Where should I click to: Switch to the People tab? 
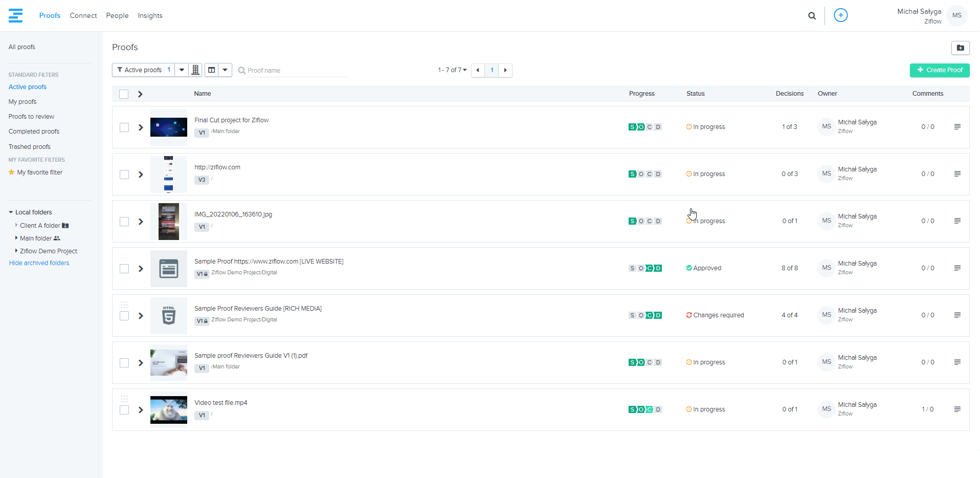click(x=117, y=16)
